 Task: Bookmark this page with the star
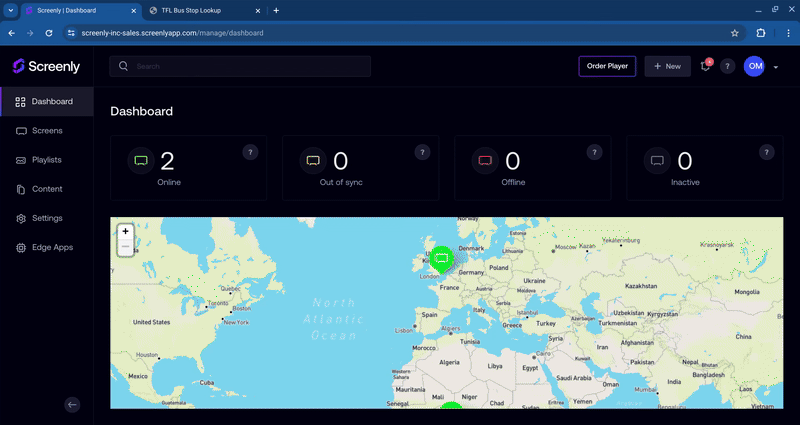(735, 33)
